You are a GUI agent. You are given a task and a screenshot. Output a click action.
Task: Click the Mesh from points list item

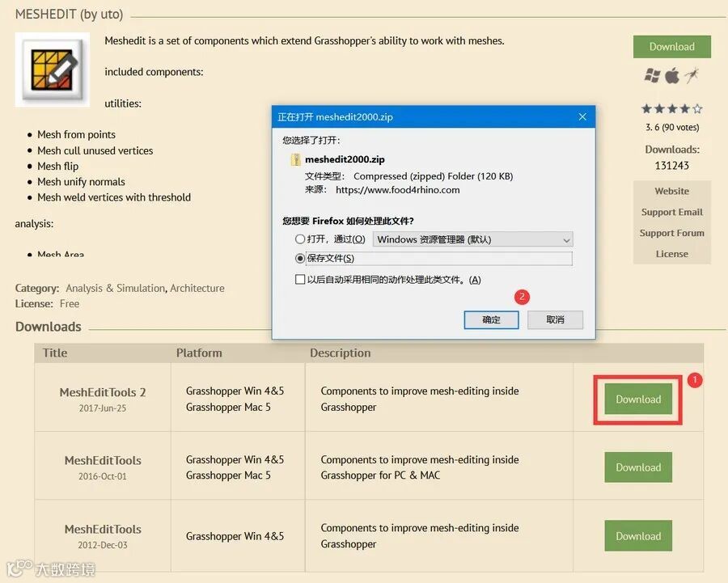(76, 135)
